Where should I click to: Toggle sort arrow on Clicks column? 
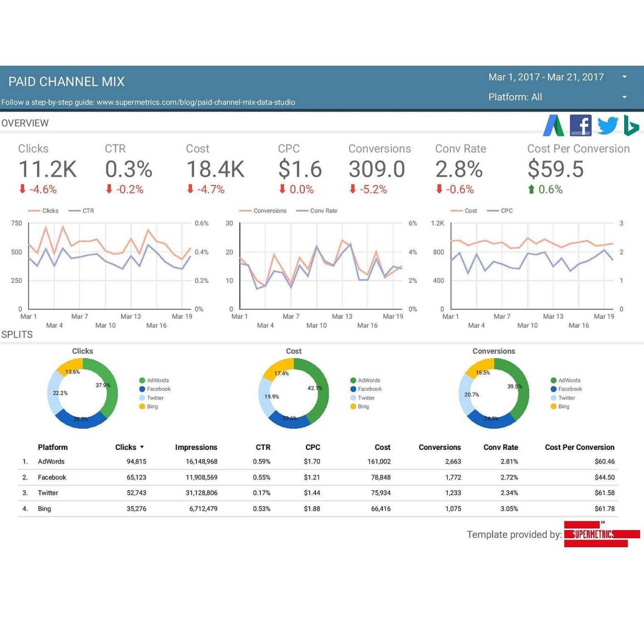142,447
